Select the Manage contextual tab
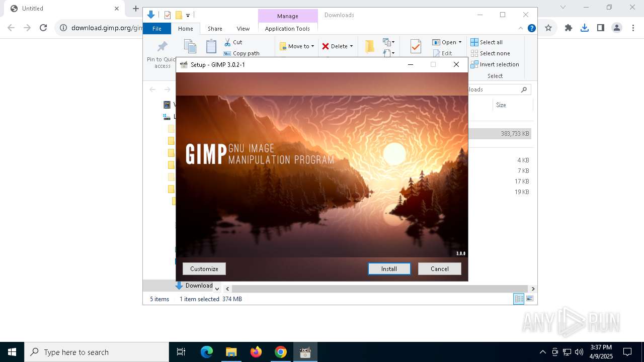 click(x=287, y=16)
